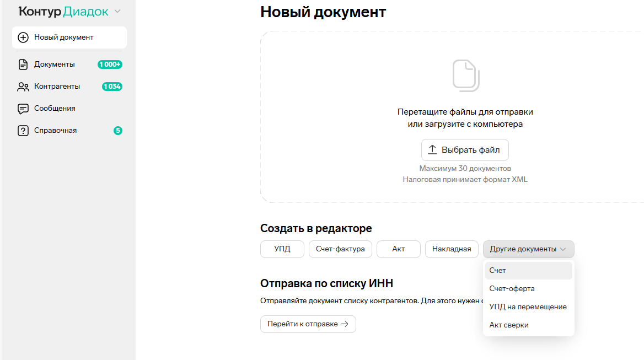The image size is (644, 360).
Task: Click the Справочная question mark icon
Action: (23, 131)
